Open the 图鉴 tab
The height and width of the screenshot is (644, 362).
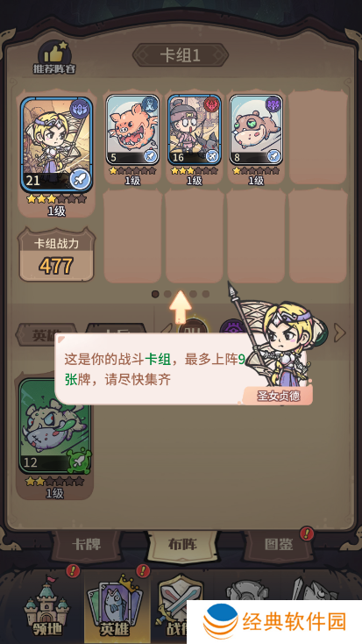pos(279,545)
